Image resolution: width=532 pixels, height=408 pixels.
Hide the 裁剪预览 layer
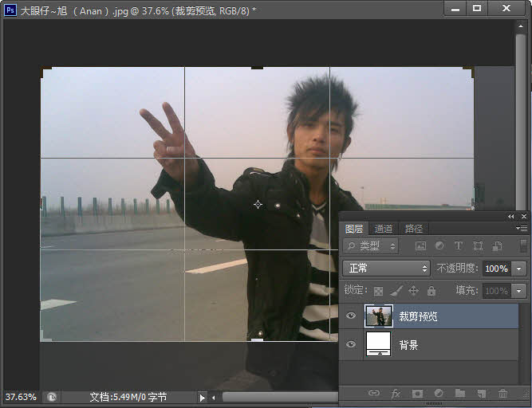351,316
